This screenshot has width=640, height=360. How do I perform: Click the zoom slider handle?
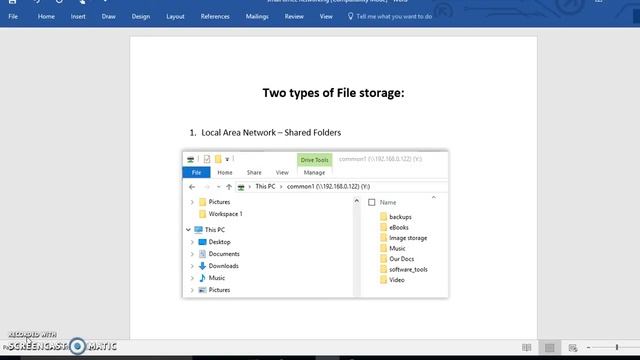click(x=617, y=347)
